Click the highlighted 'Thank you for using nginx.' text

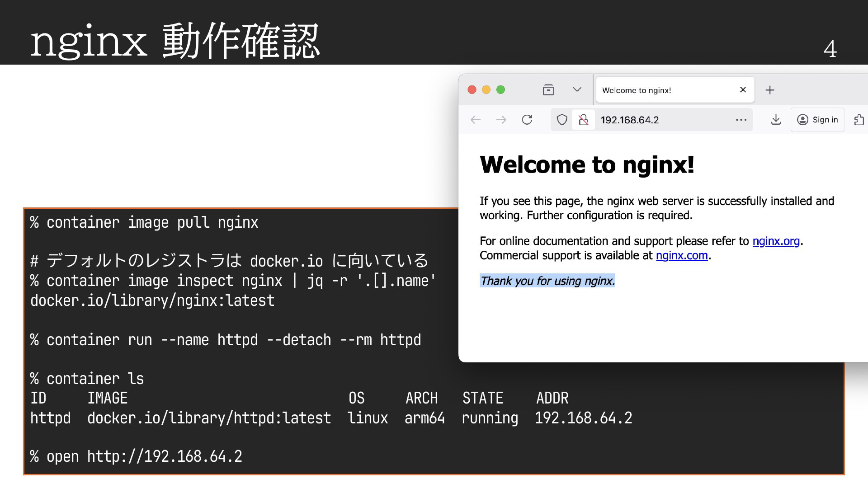[x=547, y=281]
